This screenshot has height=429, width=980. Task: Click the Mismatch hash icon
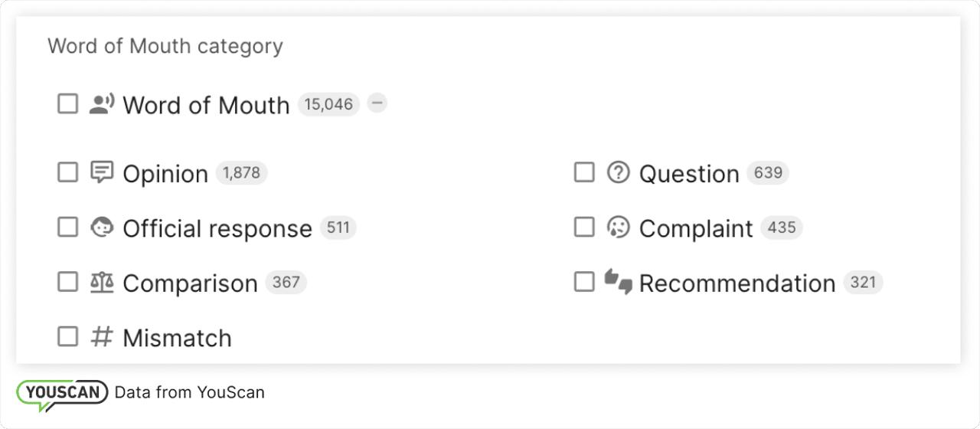pos(102,337)
